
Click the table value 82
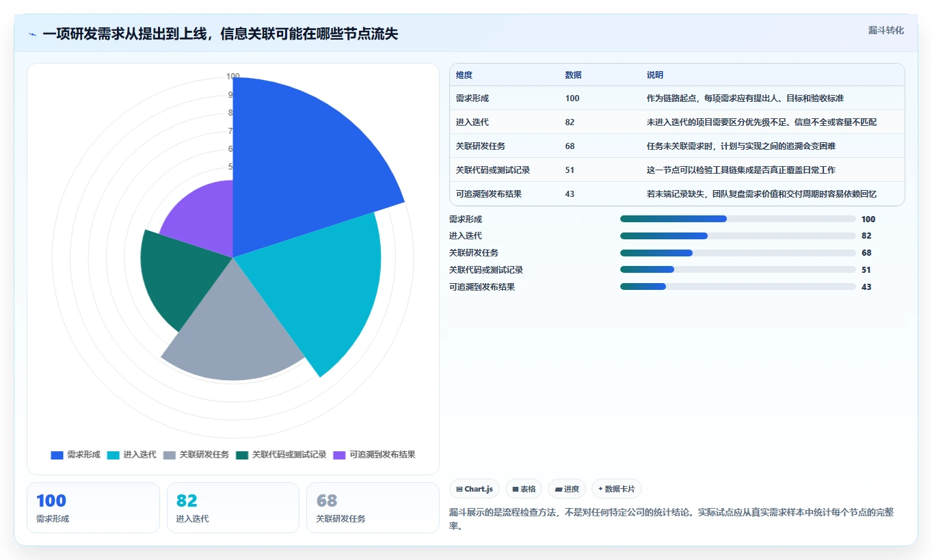tap(570, 122)
